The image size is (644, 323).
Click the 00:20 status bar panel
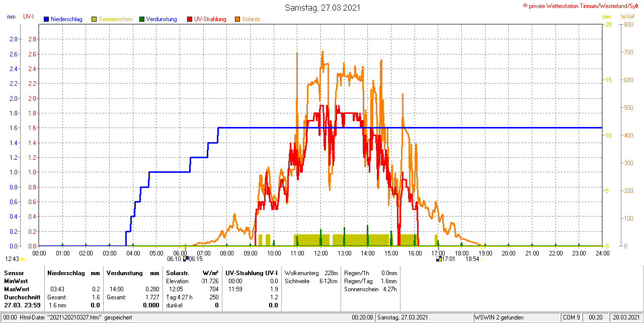596,317
